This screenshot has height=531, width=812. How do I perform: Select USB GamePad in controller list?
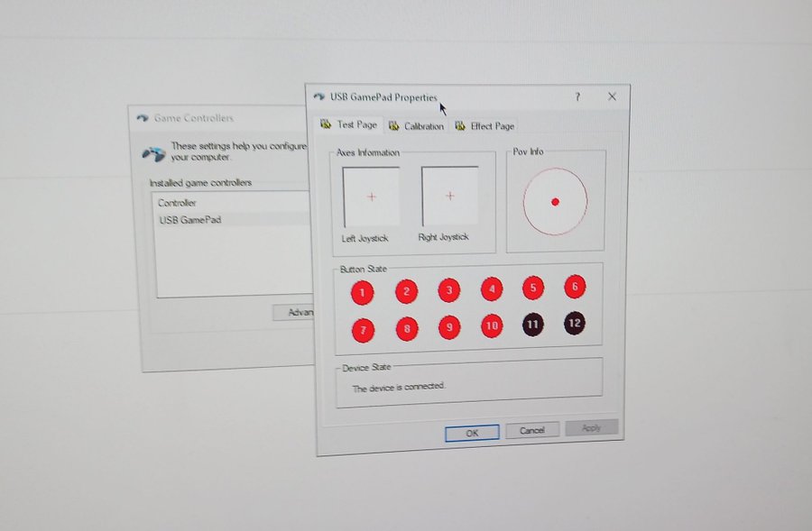pyautogui.click(x=190, y=220)
